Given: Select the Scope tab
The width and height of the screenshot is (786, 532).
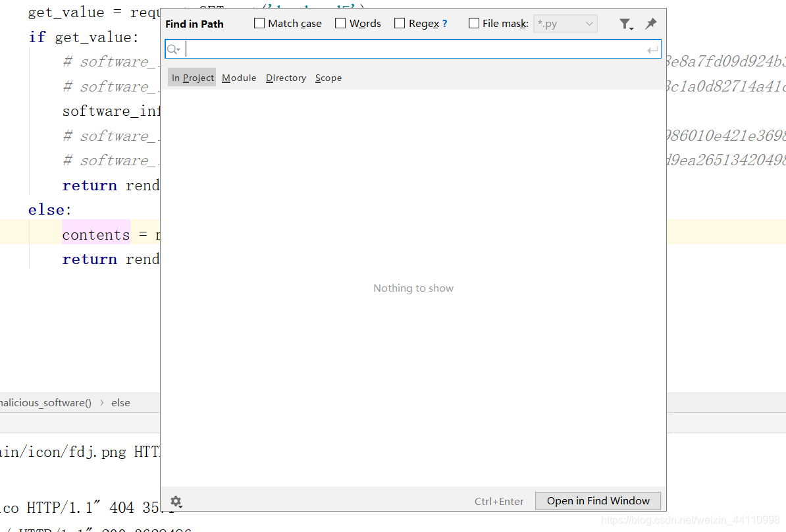Looking at the screenshot, I should click(x=328, y=78).
